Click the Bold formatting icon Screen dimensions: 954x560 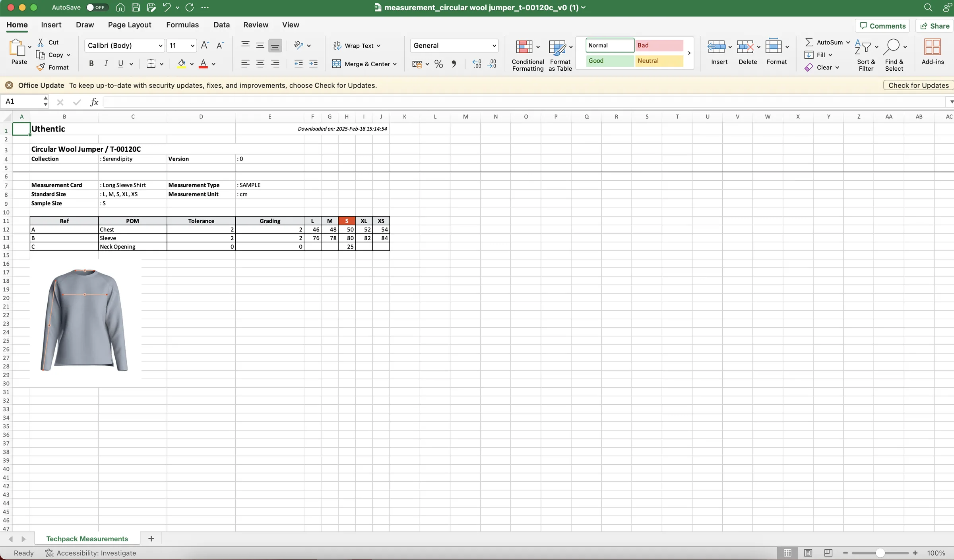pyautogui.click(x=91, y=64)
